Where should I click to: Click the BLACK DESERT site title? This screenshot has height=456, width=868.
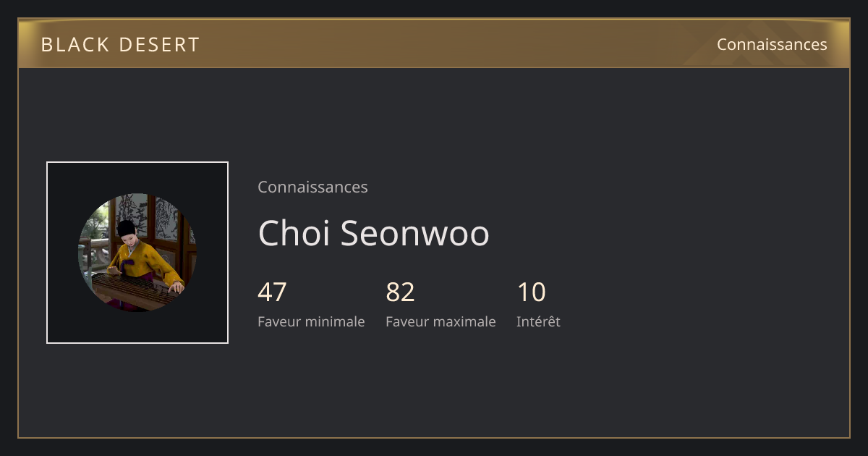(120, 44)
